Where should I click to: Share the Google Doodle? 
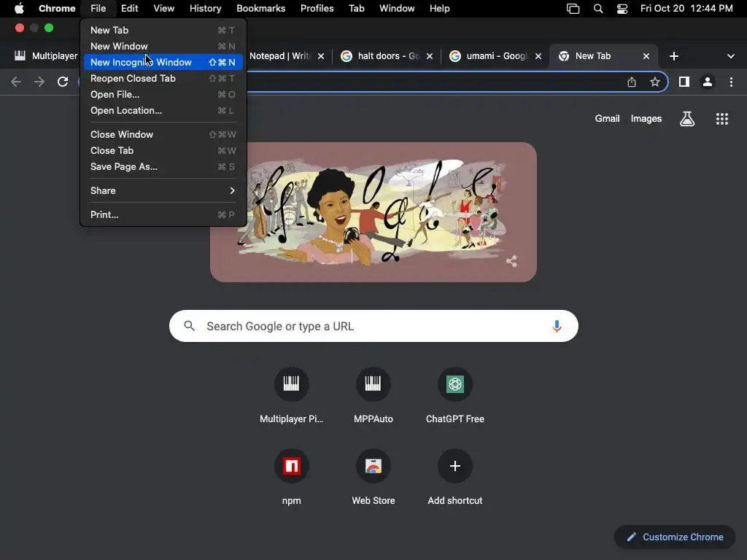(x=511, y=261)
